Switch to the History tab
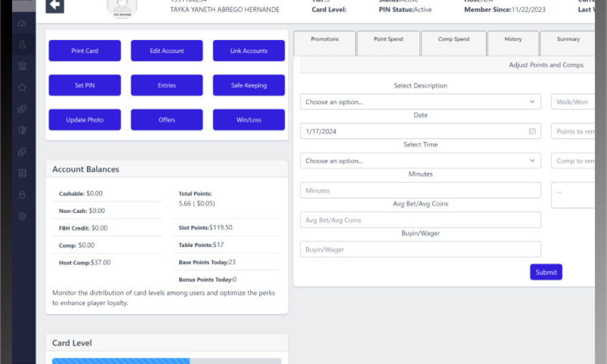The height and width of the screenshot is (364, 607). pos(513,39)
